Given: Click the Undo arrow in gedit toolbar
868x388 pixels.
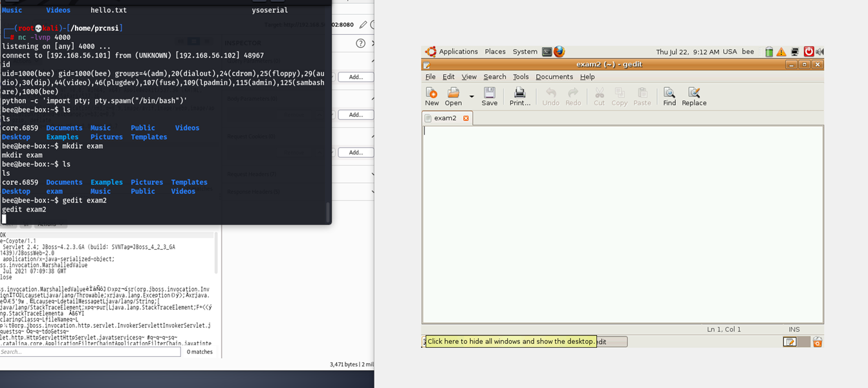Looking at the screenshot, I should click(550, 96).
